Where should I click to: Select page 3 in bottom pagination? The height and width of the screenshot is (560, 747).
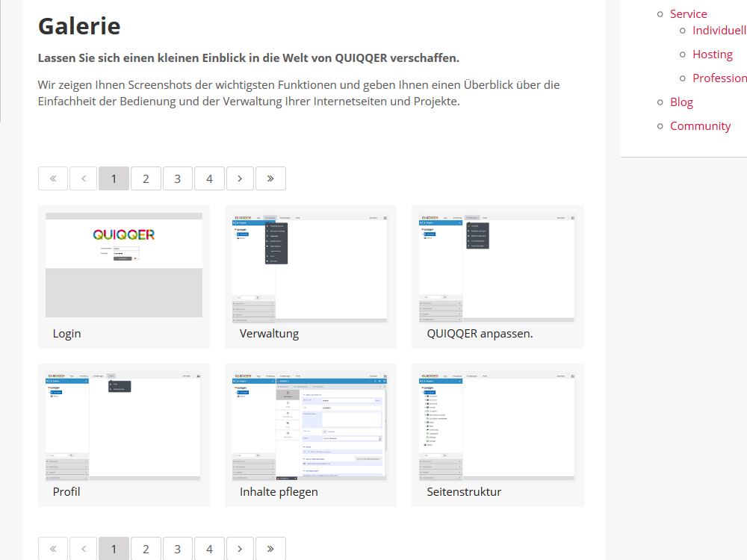pyautogui.click(x=178, y=549)
